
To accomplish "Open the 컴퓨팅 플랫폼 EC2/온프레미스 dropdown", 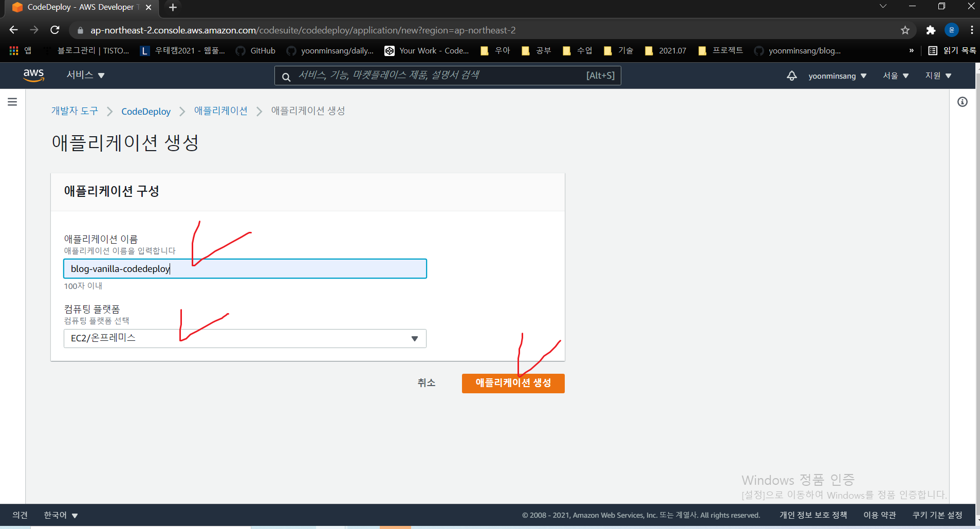I will pos(245,338).
